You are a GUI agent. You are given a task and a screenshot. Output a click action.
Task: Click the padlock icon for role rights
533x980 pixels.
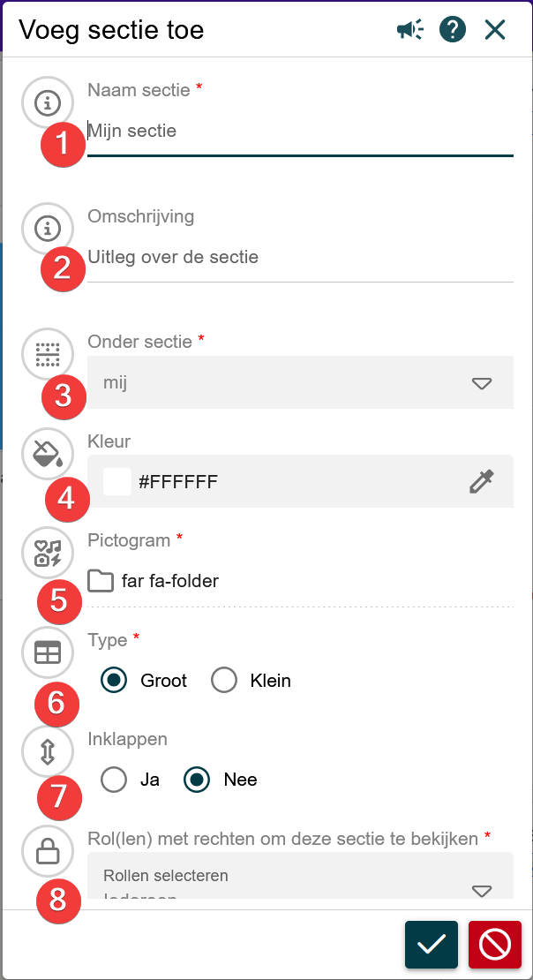pos(47,852)
